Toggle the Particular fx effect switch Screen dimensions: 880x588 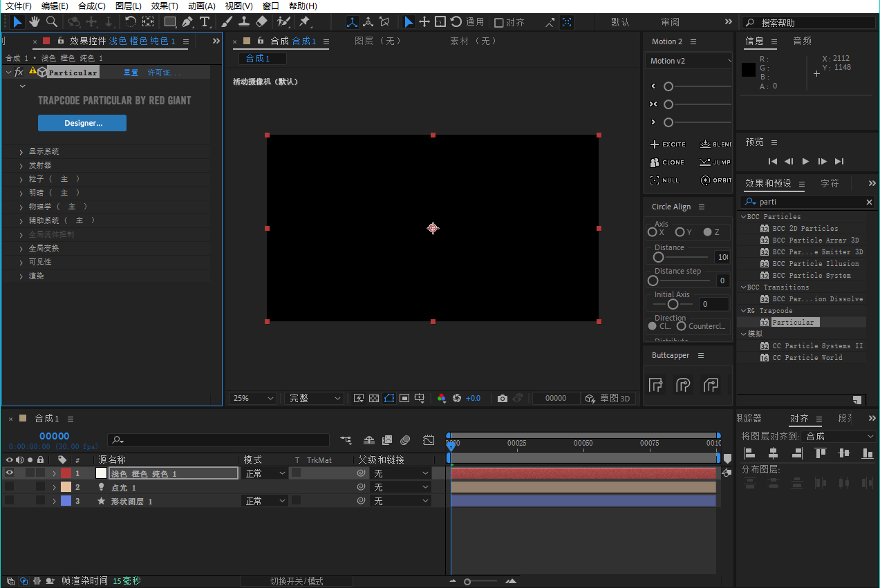tap(19, 72)
